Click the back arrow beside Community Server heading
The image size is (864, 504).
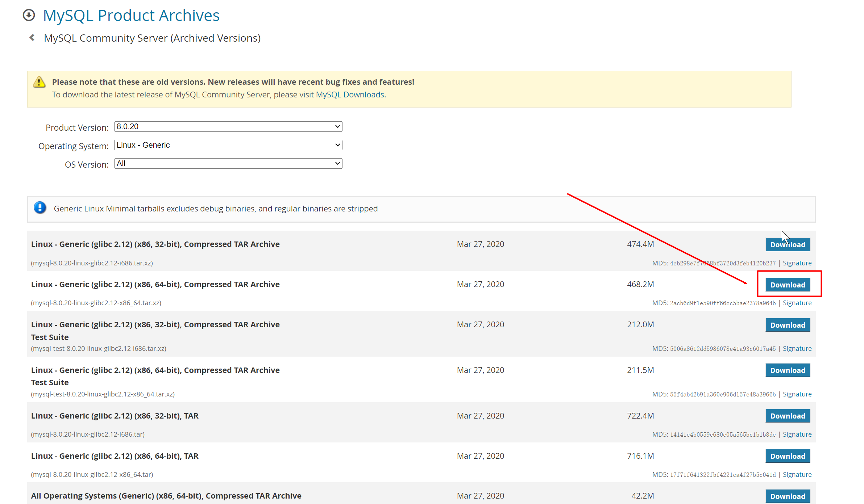pos(32,38)
